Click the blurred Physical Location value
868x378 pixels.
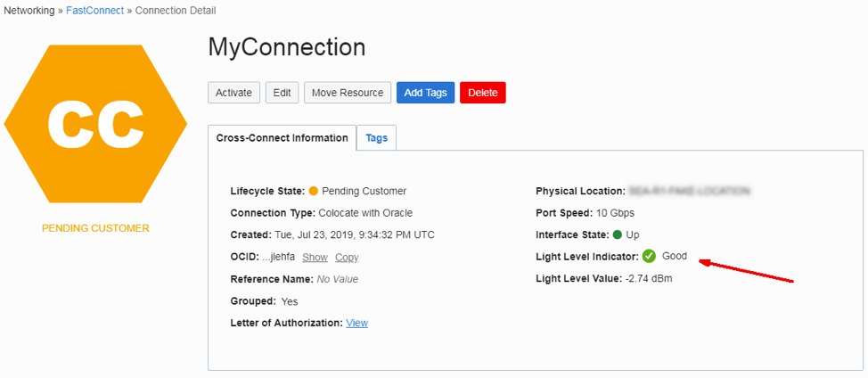(x=688, y=192)
